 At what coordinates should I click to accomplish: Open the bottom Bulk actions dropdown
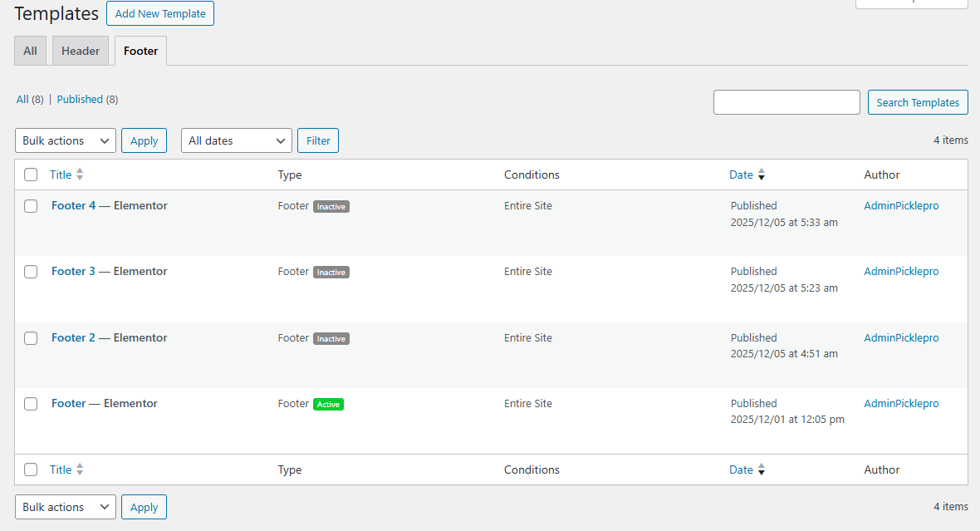(x=65, y=507)
